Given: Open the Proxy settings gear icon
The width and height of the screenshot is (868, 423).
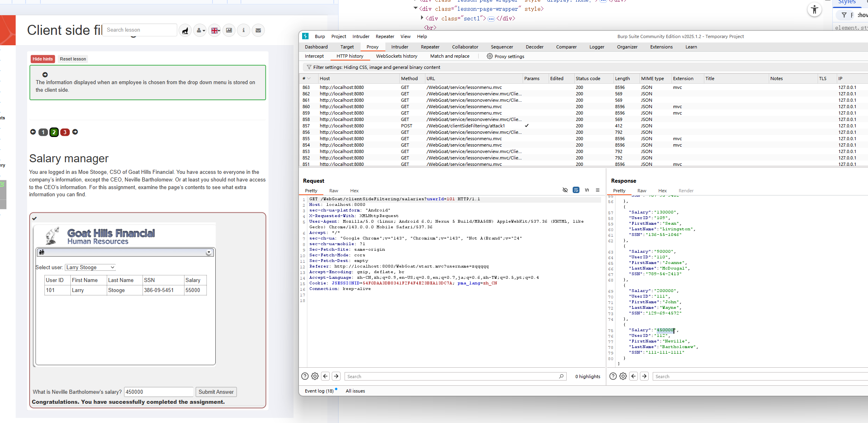Looking at the screenshot, I should pyautogui.click(x=489, y=56).
